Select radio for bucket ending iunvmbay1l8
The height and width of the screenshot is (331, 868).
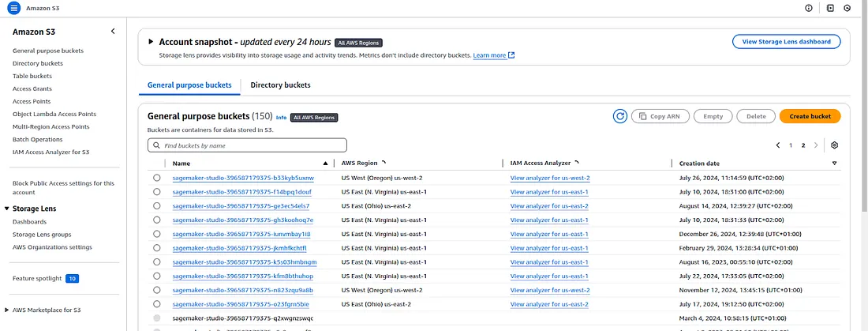tap(157, 234)
